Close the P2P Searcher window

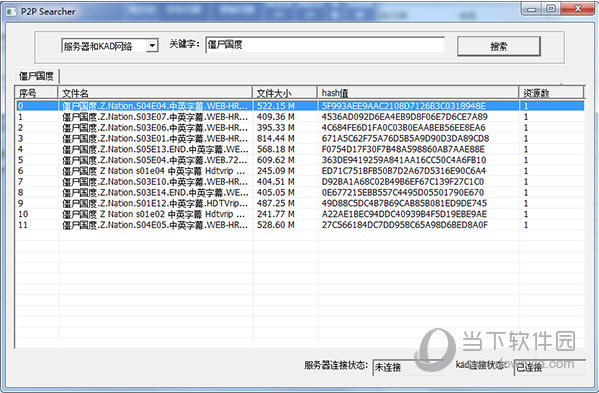578,8
